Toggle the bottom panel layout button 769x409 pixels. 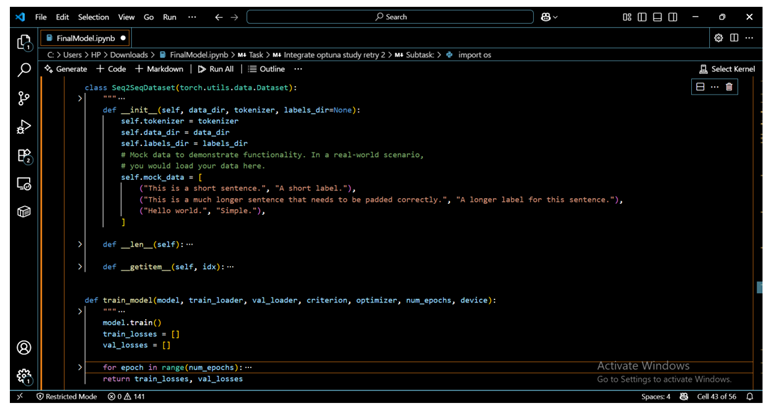[658, 17]
